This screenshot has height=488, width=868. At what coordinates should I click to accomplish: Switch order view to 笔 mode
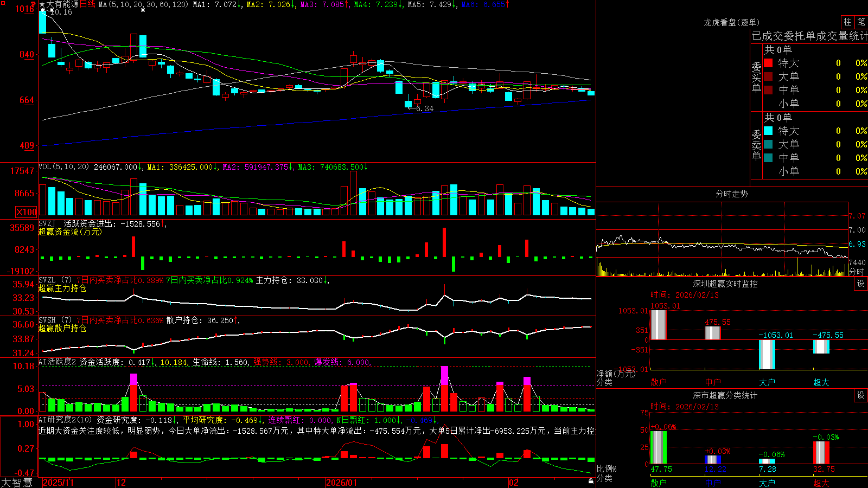pyautogui.click(x=861, y=22)
